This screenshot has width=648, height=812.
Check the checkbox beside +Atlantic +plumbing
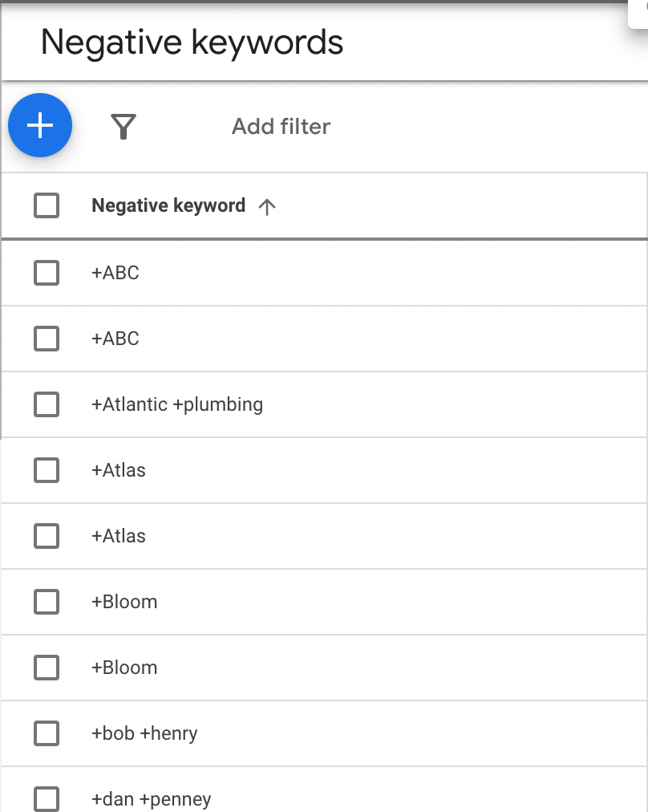(47, 404)
